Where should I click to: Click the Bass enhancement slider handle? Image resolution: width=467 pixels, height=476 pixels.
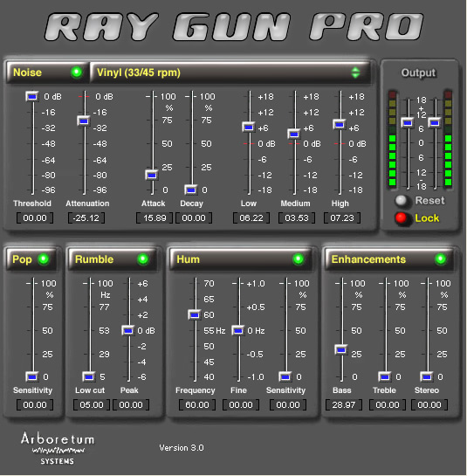coord(340,349)
